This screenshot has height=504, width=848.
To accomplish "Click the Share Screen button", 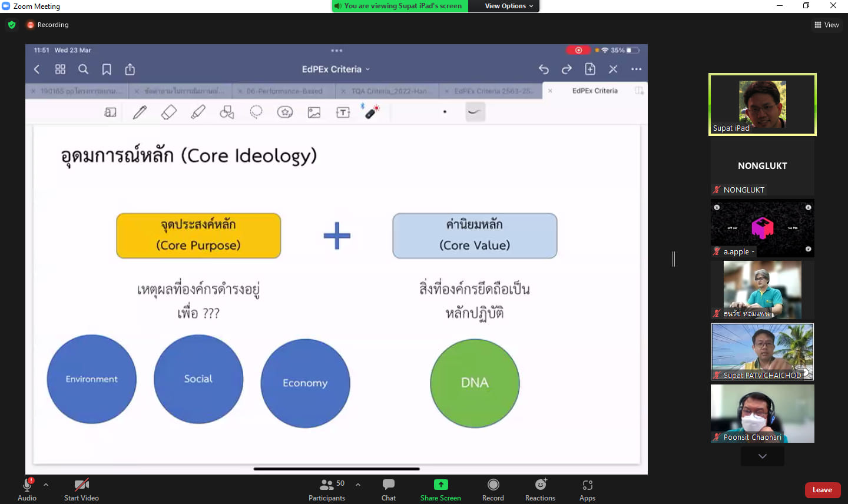I will [x=440, y=490].
